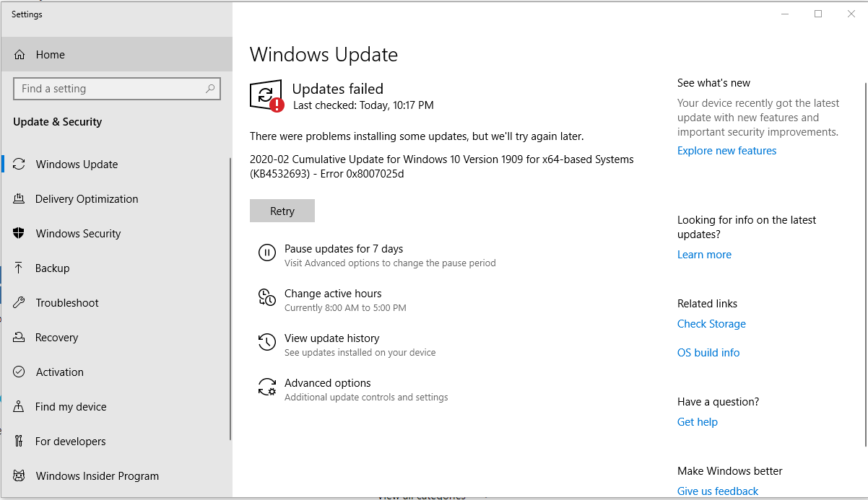Click the Recovery icon in sidebar
Screen dimensions: 868x500
(x=19, y=338)
